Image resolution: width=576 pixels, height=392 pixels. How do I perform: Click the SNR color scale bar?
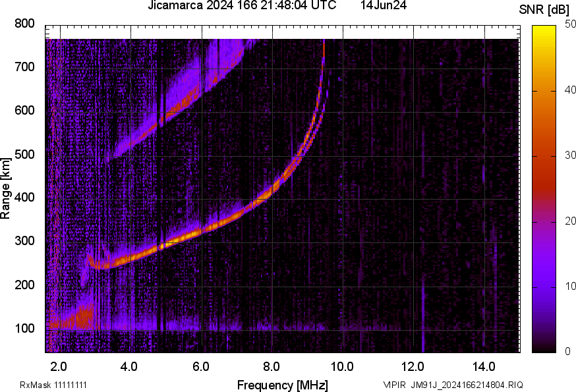point(544,189)
